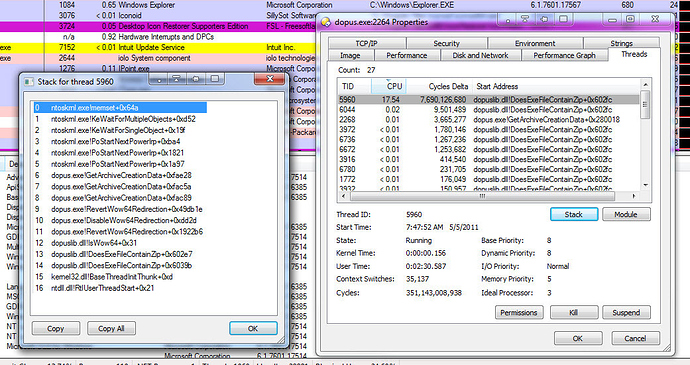Open the Disk and Network tab
Screen dimensions: 690x365
click(480, 55)
